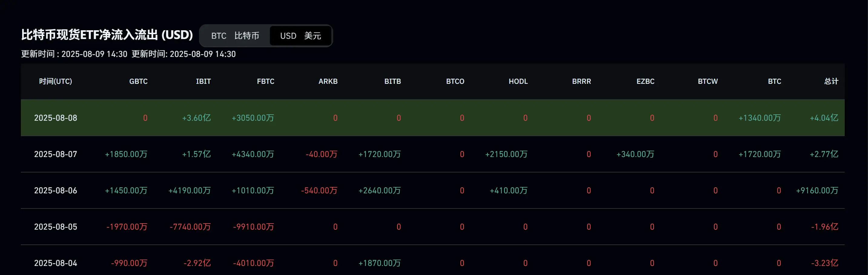Select the 2025-08-04 row date
The height and width of the screenshot is (275, 868).
click(56, 263)
